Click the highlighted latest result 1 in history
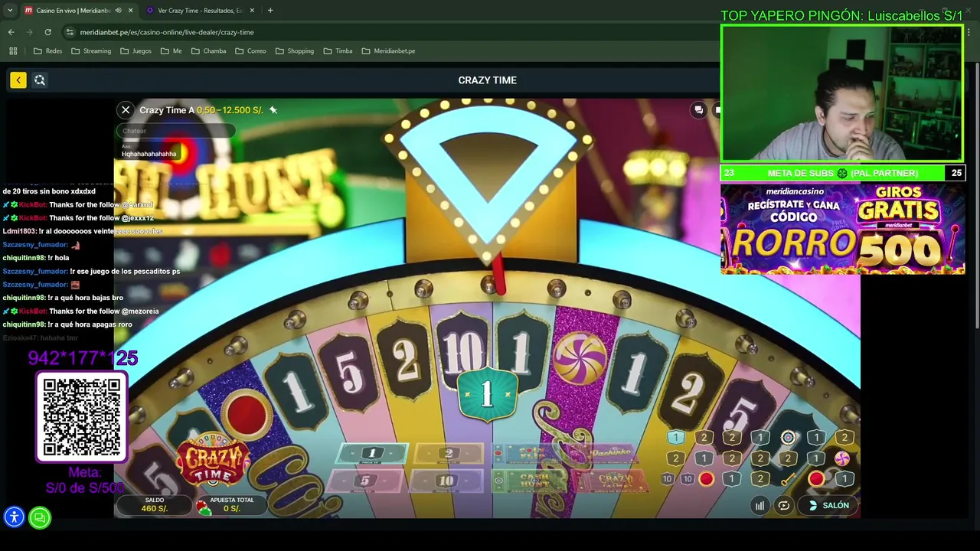Screen dimensions: 980x551 coord(676,438)
